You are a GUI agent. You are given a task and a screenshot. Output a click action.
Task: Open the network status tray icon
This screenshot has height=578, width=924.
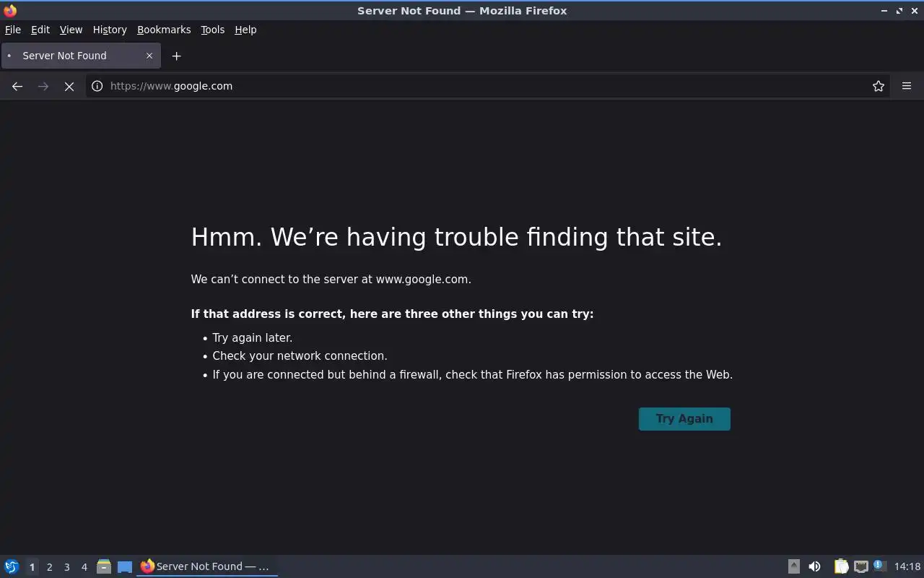click(x=860, y=566)
